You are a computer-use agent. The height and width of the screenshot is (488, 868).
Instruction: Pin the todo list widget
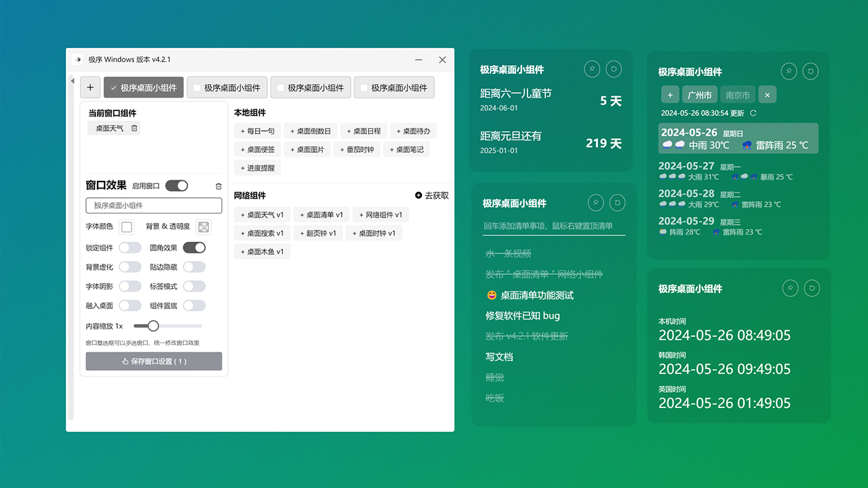[595, 202]
